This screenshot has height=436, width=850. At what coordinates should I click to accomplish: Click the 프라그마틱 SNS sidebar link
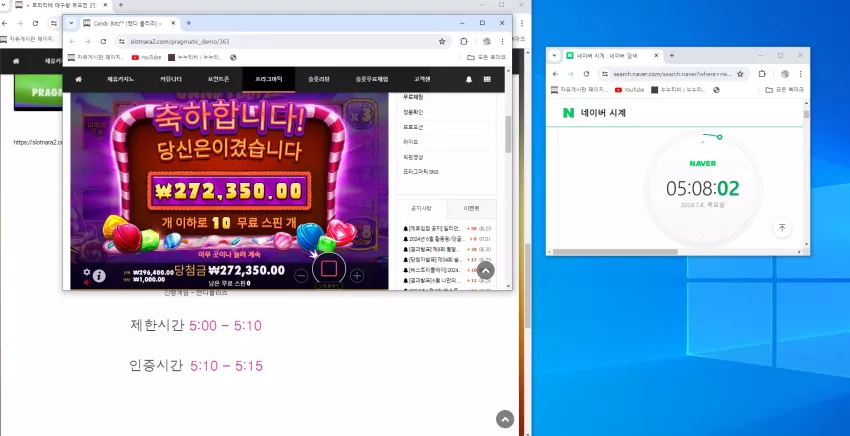[x=421, y=172]
